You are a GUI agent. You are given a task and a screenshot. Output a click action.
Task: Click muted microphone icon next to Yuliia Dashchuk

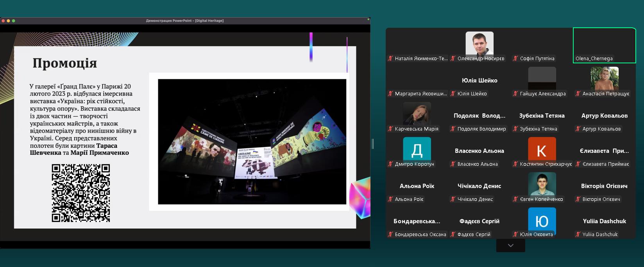(x=578, y=235)
